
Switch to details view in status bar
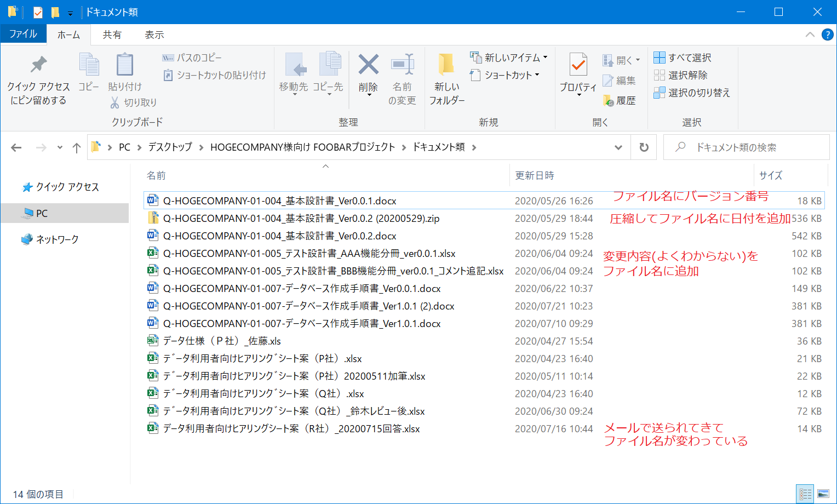(x=805, y=494)
